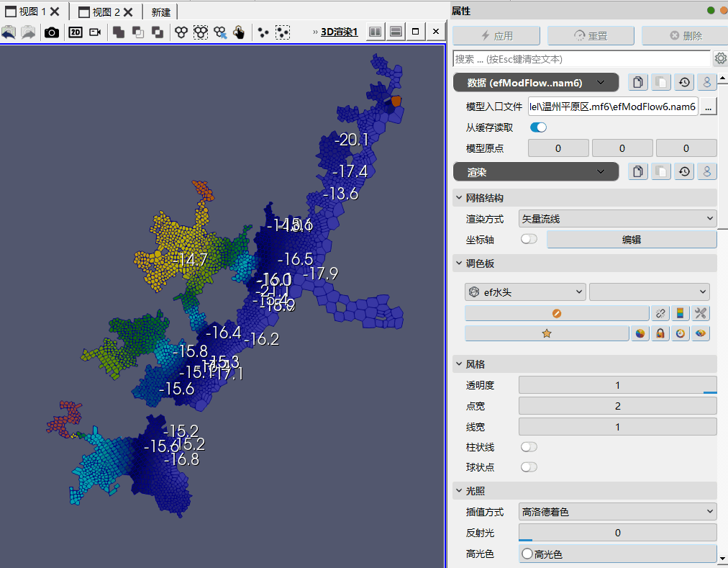This screenshot has height=568, width=728.
Task: Open the empty component dropdown
Action: click(x=650, y=292)
